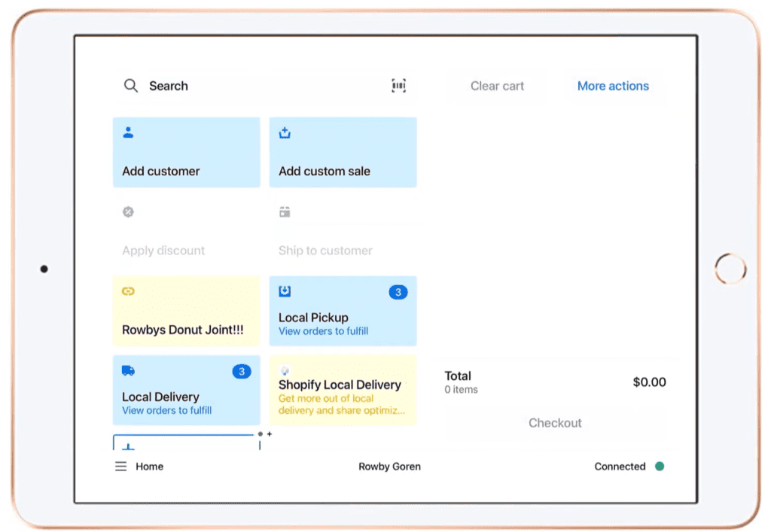Select the Add customer person icon
The height and width of the screenshot is (532, 771).
[x=128, y=132]
